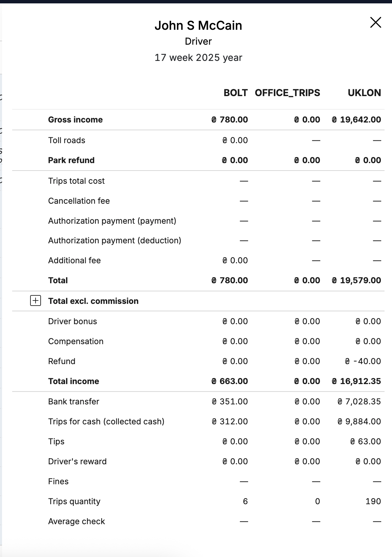Click UKLON Total income 16,912.35

pyautogui.click(x=356, y=381)
